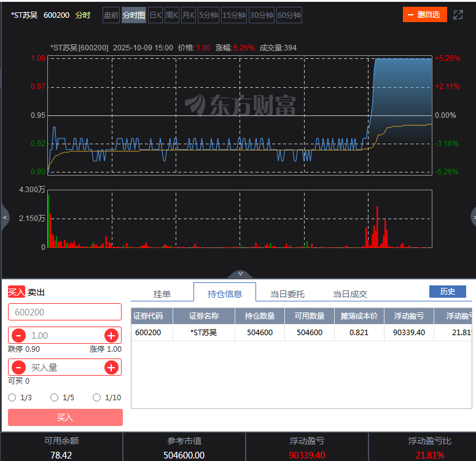Click the tallest red volume bar
The width and height of the screenshot is (476, 461).
377,227
